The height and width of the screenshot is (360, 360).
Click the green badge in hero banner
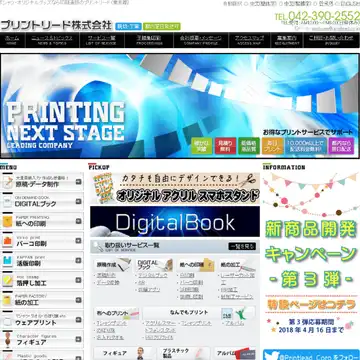pyautogui.click(x=202, y=146)
